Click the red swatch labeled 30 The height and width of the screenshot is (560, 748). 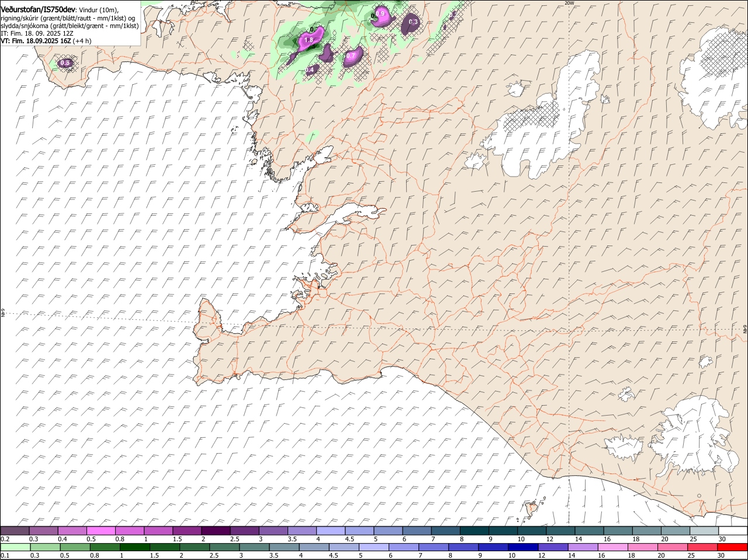pyautogui.click(x=733, y=547)
